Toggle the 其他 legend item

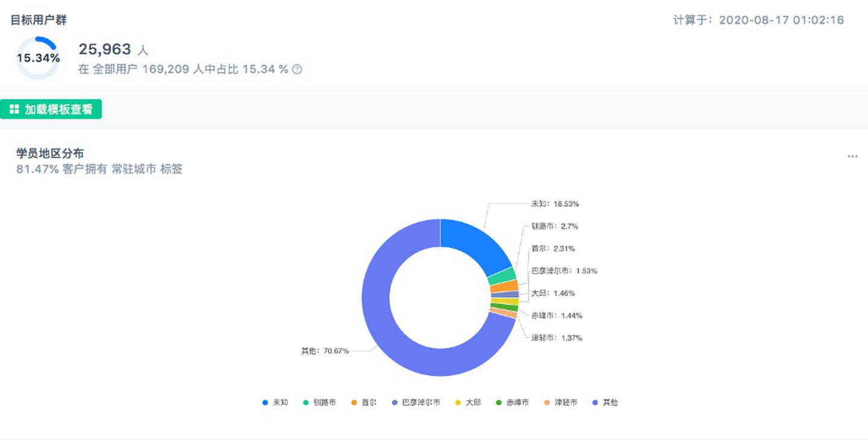pos(605,402)
